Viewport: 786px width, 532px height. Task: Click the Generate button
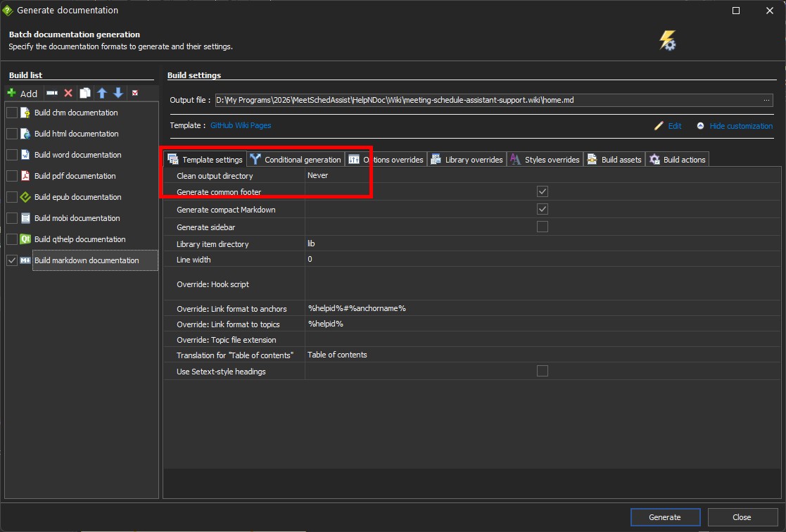point(665,517)
